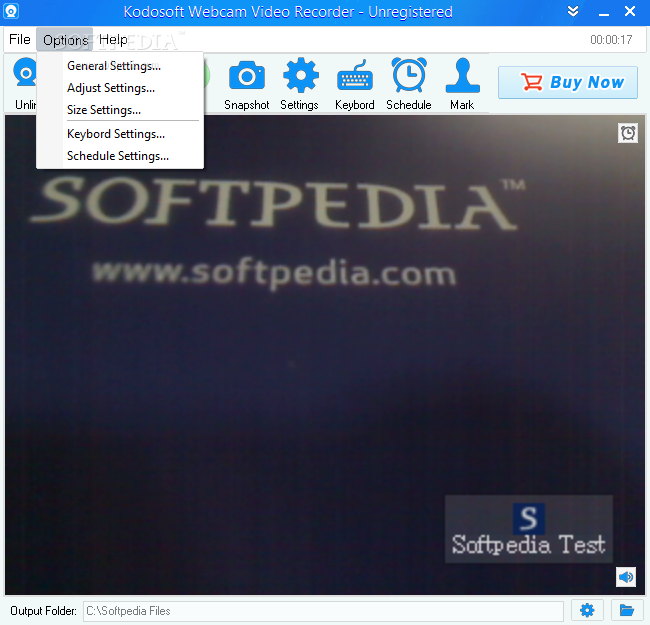Open the File menu
The image size is (650, 625).
(x=19, y=39)
